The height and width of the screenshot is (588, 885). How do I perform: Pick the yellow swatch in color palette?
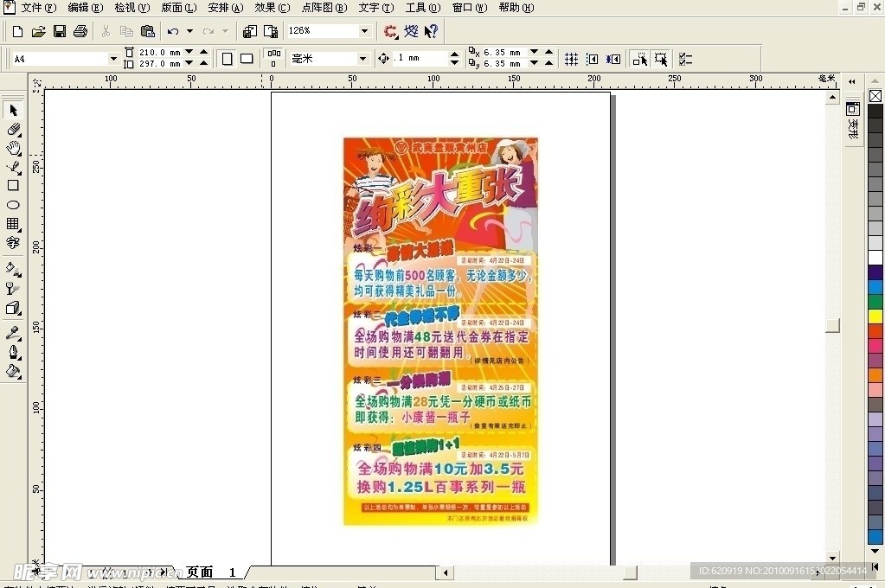point(875,316)
